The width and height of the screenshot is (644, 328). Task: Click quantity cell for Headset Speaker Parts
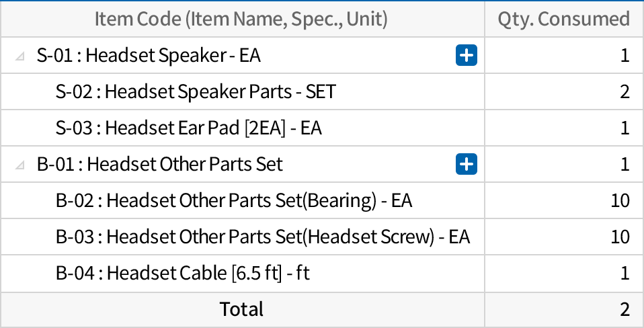tap(563, 91)
